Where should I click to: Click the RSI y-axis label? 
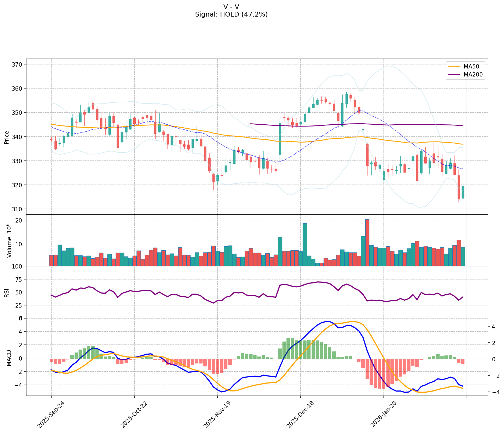[7, 292]
